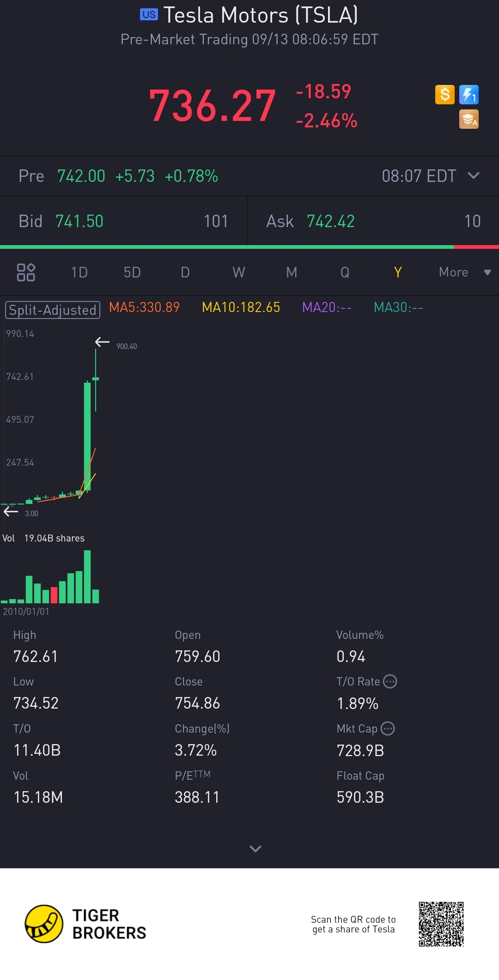Screen dimensions: 499x980
Task: Tap the 3.00 chart low marker
Action: (31, 513)
